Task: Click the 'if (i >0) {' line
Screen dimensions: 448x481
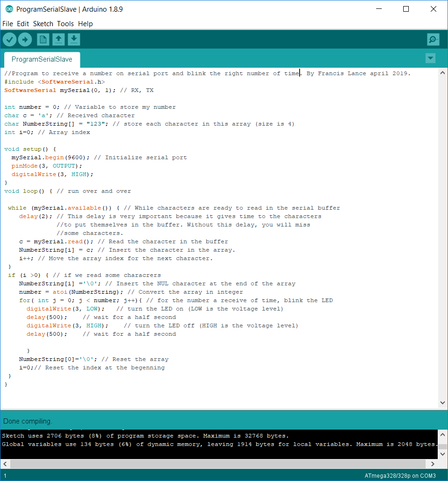Action: tap(84, 275)
